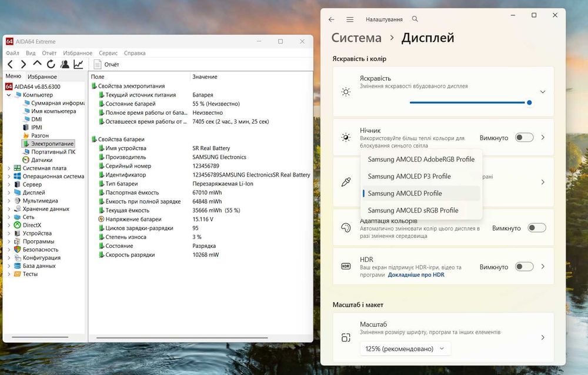The image size is (588, 375).
Task: Expand the Дисплей tree node in AIDA64
Action: coord(9,193)
